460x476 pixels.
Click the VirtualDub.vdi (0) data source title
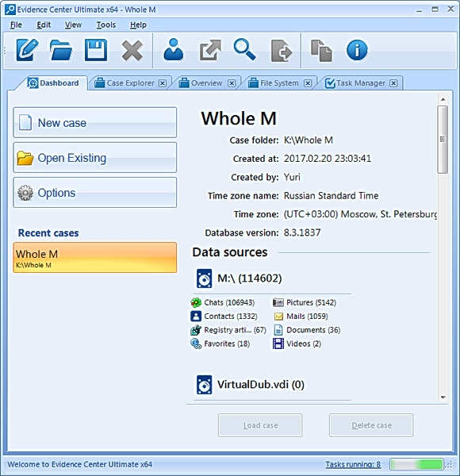(x=261, y=385)
